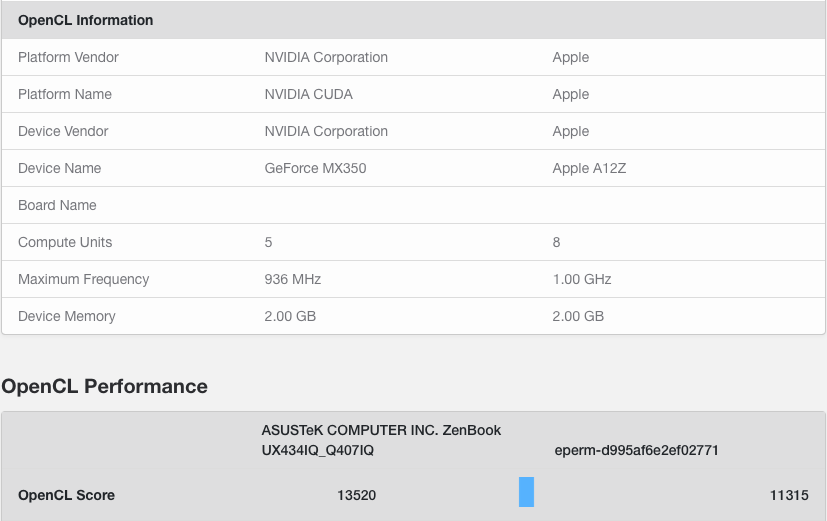Click the 11315 OpenCL score
The height and width of the screenshot is (521, 827).
tap(789, 495)
